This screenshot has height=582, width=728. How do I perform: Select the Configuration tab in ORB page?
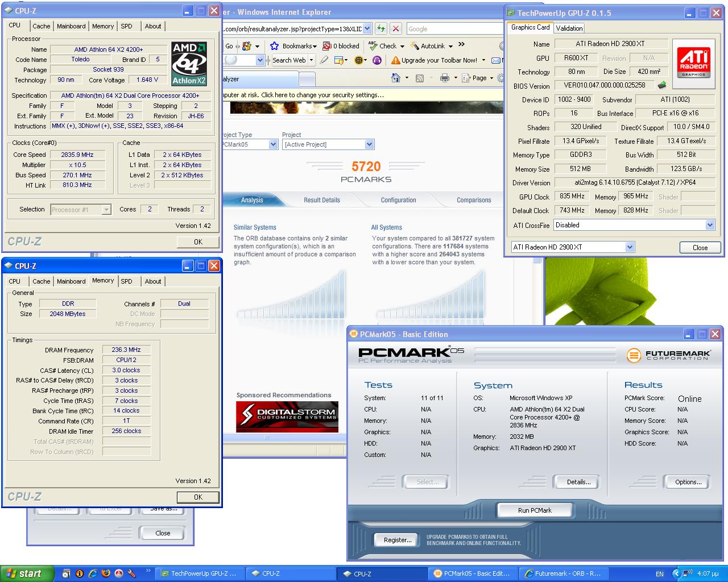(399, 200)
